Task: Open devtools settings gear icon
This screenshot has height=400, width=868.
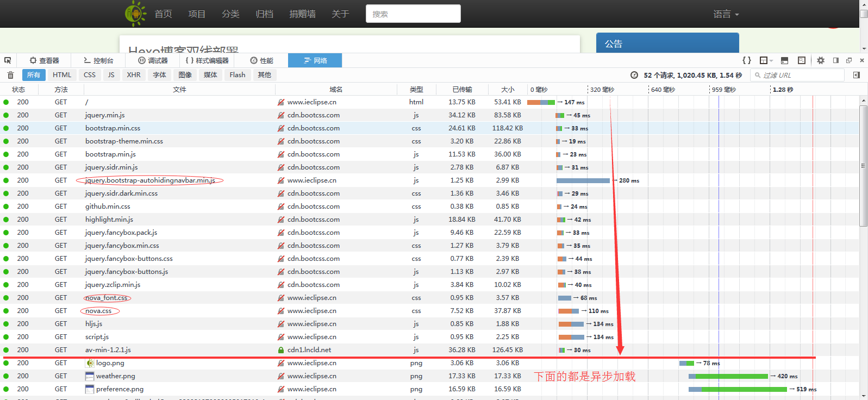Action: click(821, 60)
